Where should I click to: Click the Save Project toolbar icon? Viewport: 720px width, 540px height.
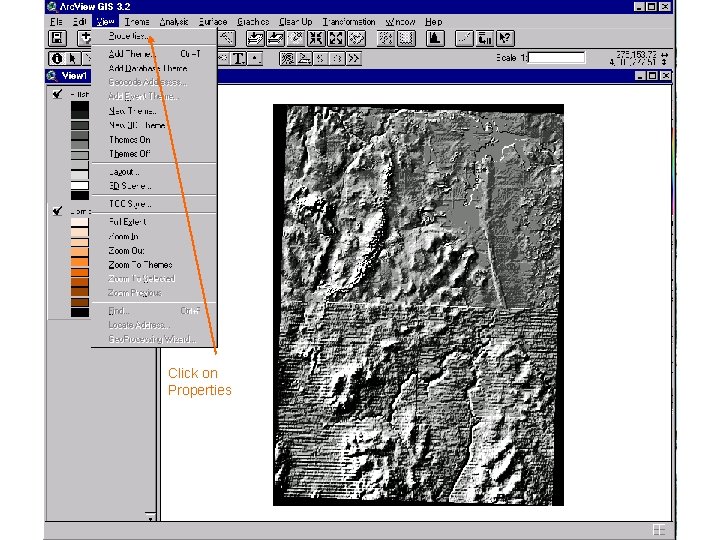pyautogui.click(x=58, y=38)
